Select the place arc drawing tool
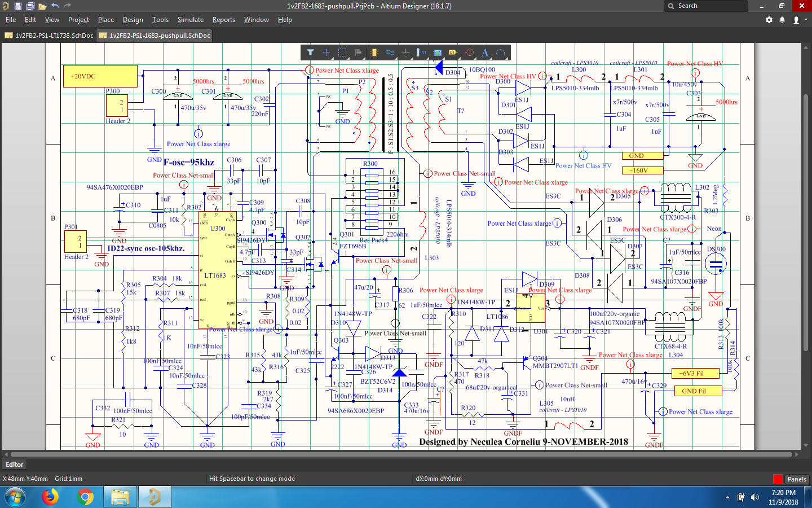Viewport: 812px width, 508px height. (501, 52)
